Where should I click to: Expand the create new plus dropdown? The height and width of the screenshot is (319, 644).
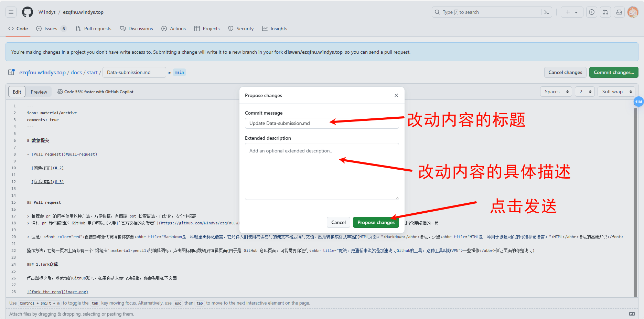[572, 12]
